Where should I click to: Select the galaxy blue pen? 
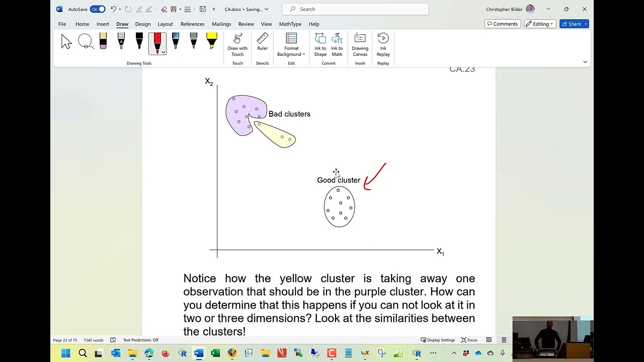[x=176, y=42]
